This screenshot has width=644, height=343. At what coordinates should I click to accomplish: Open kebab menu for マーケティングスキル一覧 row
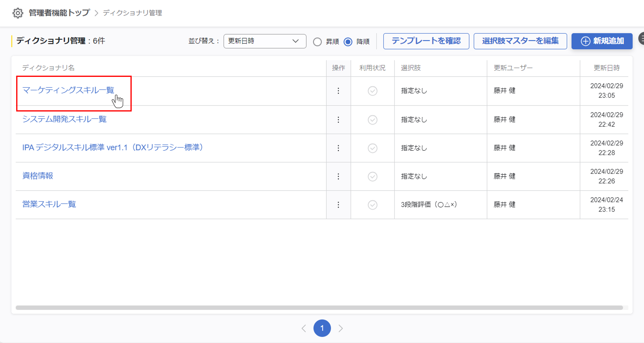point(338,91)
